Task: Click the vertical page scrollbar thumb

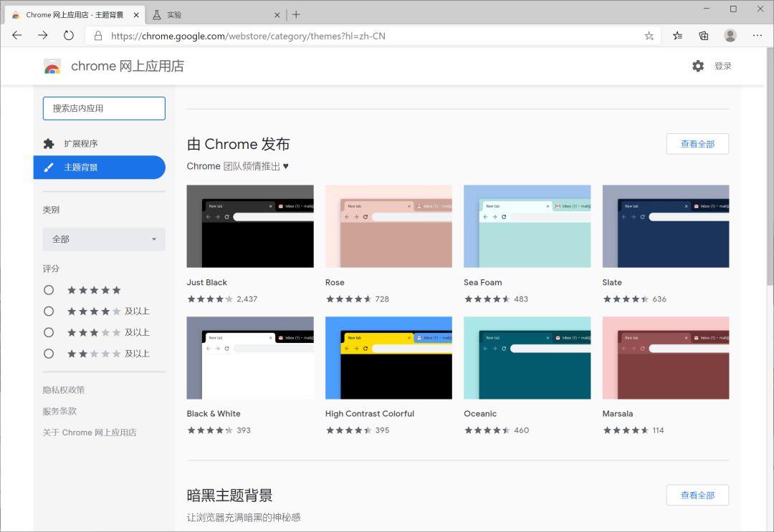Action: pyautogui.click(x=770, y=167)
